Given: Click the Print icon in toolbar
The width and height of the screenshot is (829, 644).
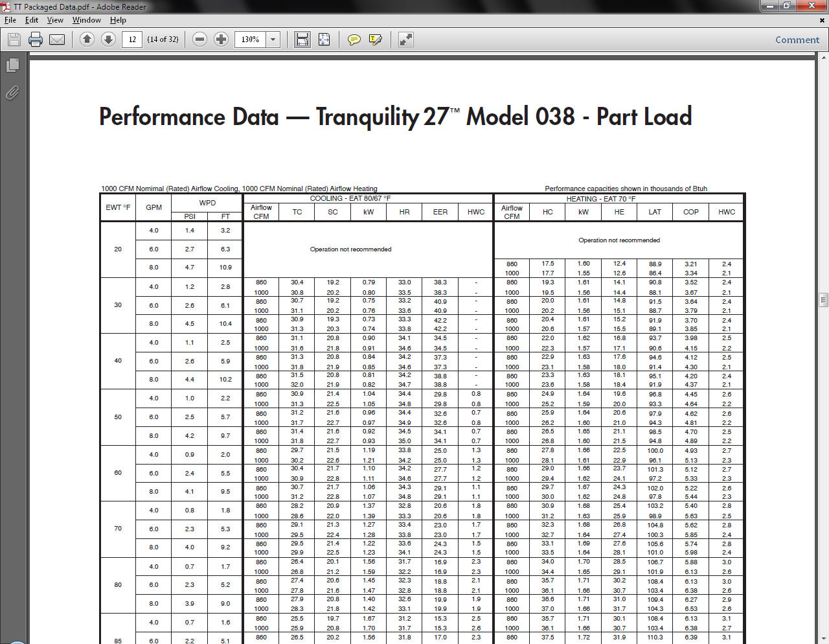Looking at the screenshot, I should 36,40.
